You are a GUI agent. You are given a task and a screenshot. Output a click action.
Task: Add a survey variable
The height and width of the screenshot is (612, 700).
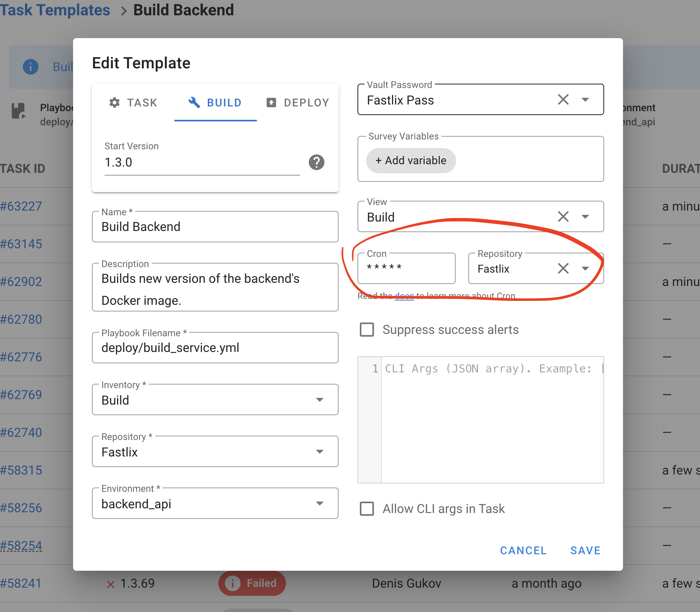[x=411, y=161]
